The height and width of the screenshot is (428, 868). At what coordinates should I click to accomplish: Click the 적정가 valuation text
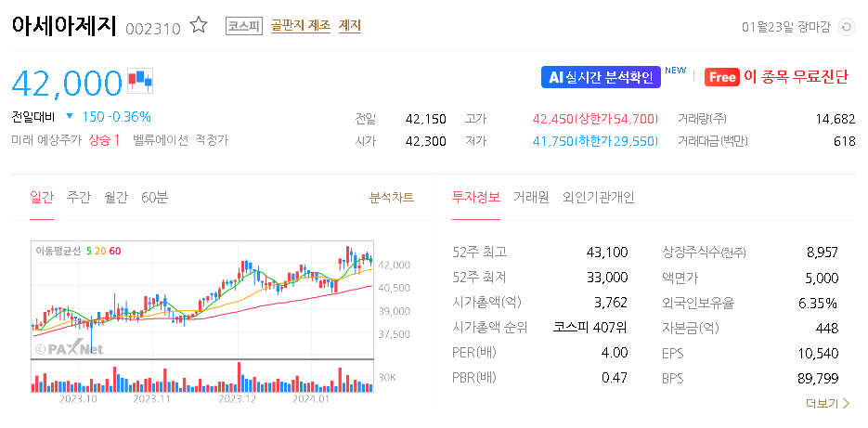[x=212, y=140]
